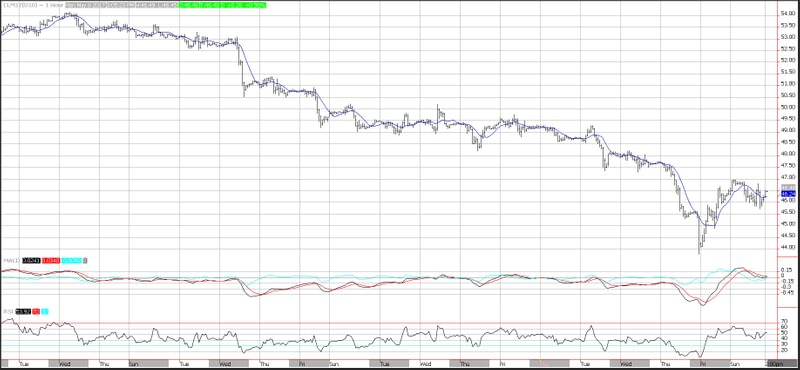Click the 0.15 MACD scale label
This screenshot has height=370, width=800.
(786, 270)
